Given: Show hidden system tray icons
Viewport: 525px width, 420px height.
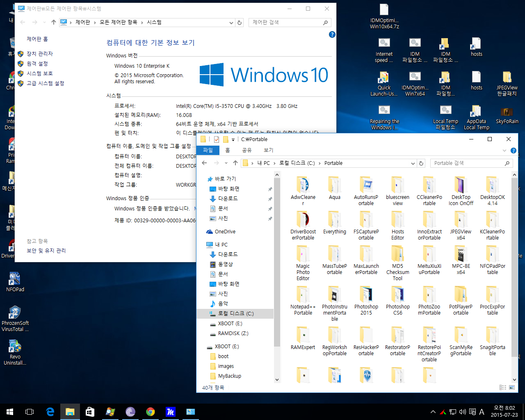Looking at the screenshot, I should pyautogui.click(x=433, y=412).
